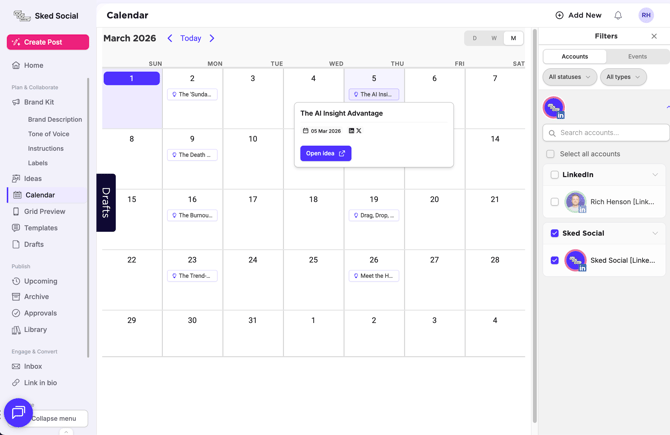Open the Library page
Screen dimensions: 670x435
tap(29, 329)
